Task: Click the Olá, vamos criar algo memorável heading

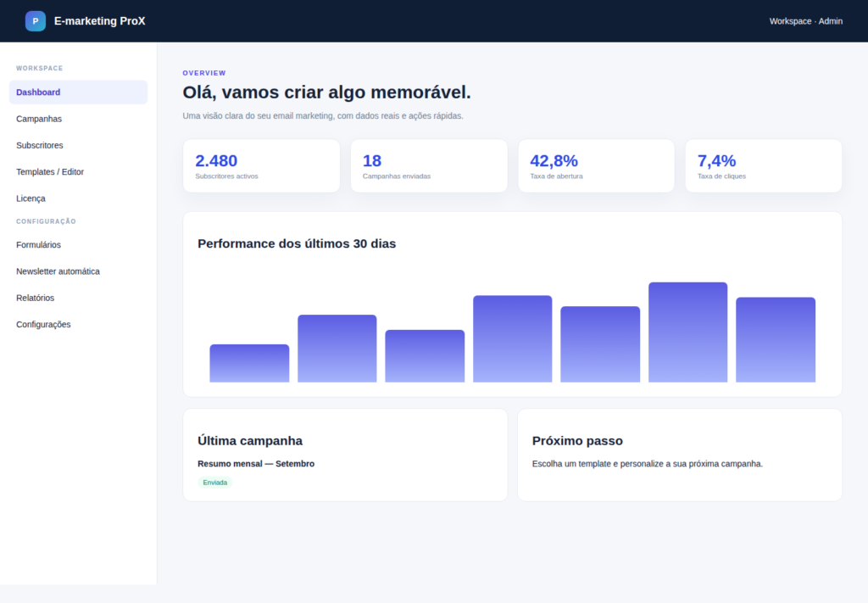Action: (x=326, y=92)
